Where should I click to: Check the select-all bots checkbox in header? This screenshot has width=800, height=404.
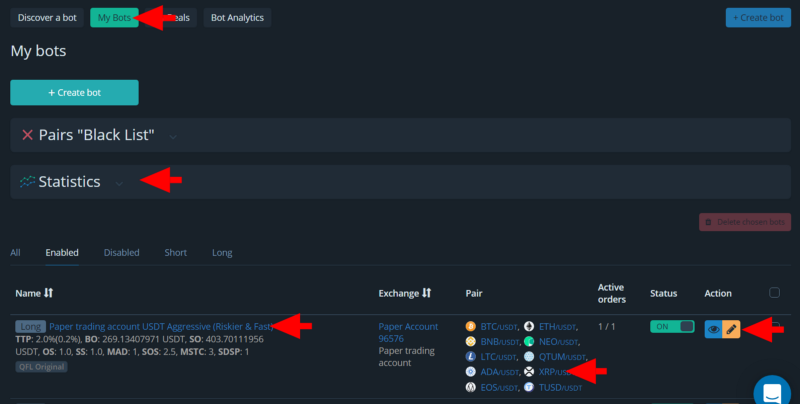pyautogui.click(x=774, y=292)
